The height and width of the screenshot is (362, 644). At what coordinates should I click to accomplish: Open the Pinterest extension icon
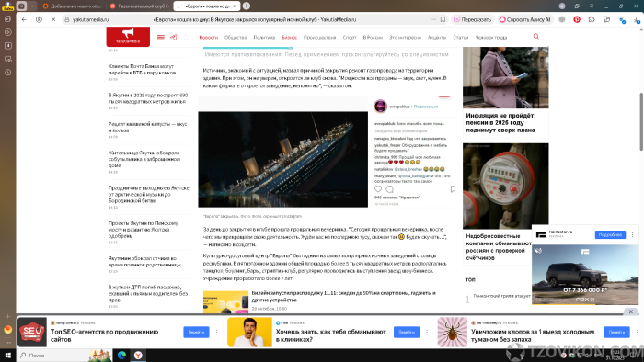[x=577, y=19]
